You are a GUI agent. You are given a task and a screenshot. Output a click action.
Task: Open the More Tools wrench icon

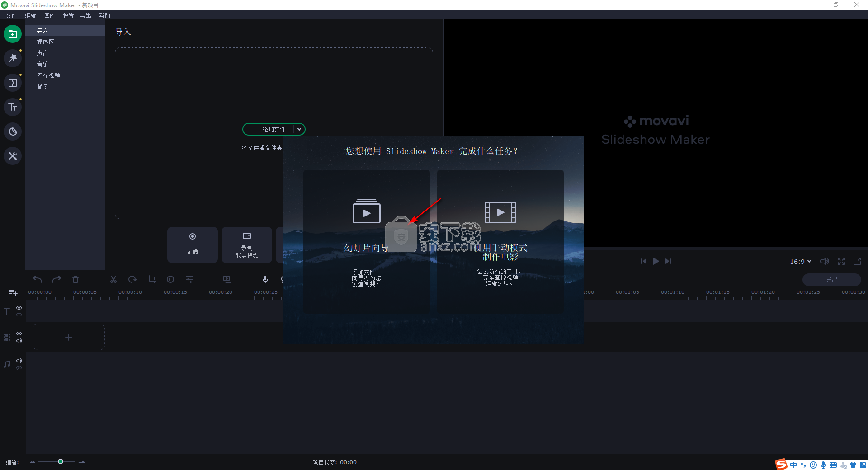click(13, 156)
